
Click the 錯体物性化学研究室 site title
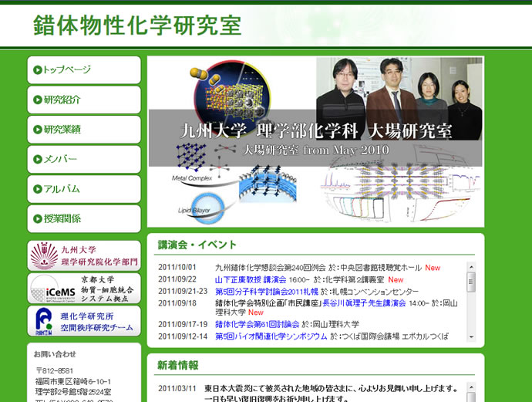[137, 25]
